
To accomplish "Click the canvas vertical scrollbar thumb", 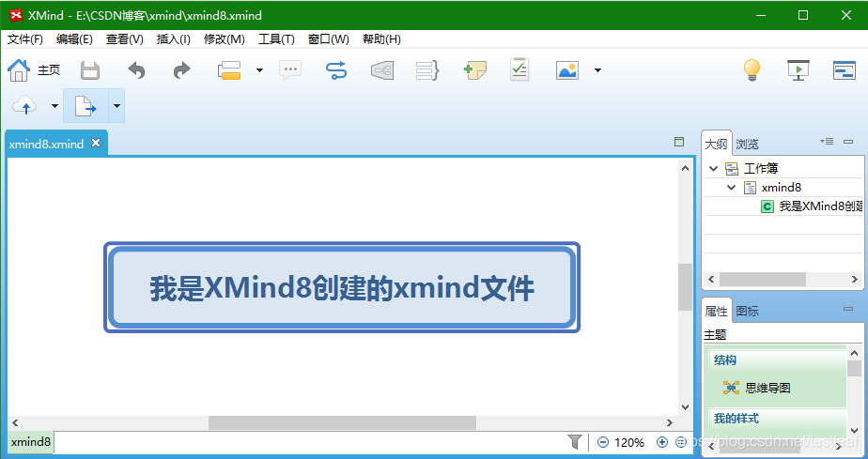I will pos(685,287).
